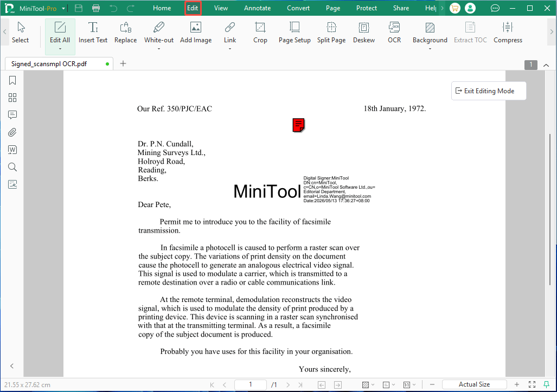Screen dimensions: 557x392
Task: Expand the Background dropdown arrow
Action: (x=430, y=49)
